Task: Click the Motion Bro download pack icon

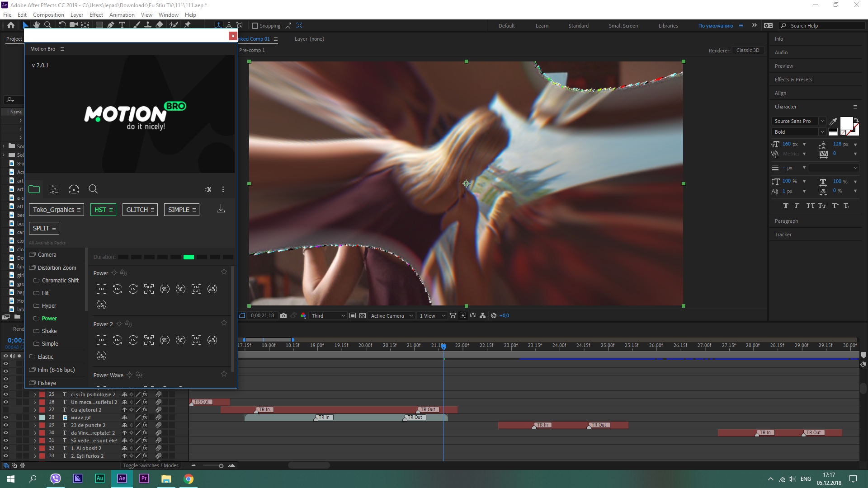Action: point(221,209)
